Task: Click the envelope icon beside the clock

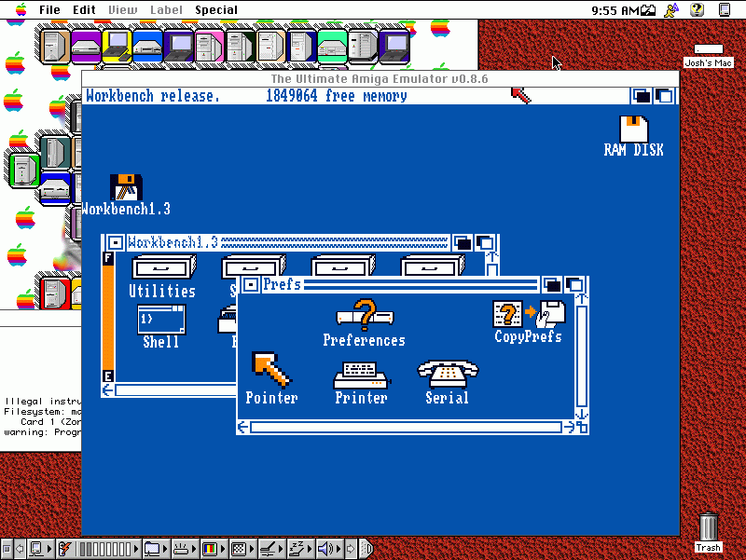Action: click(x=648, y=10)
